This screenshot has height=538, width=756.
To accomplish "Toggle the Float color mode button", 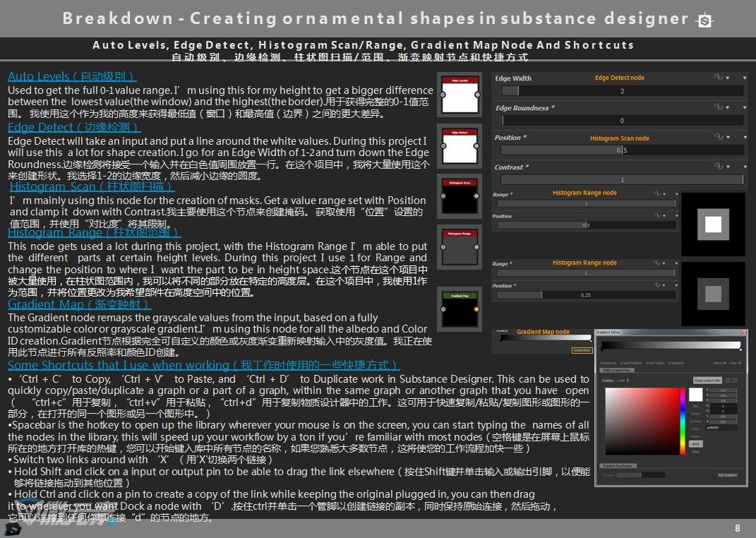I will (x=696, y=452).
